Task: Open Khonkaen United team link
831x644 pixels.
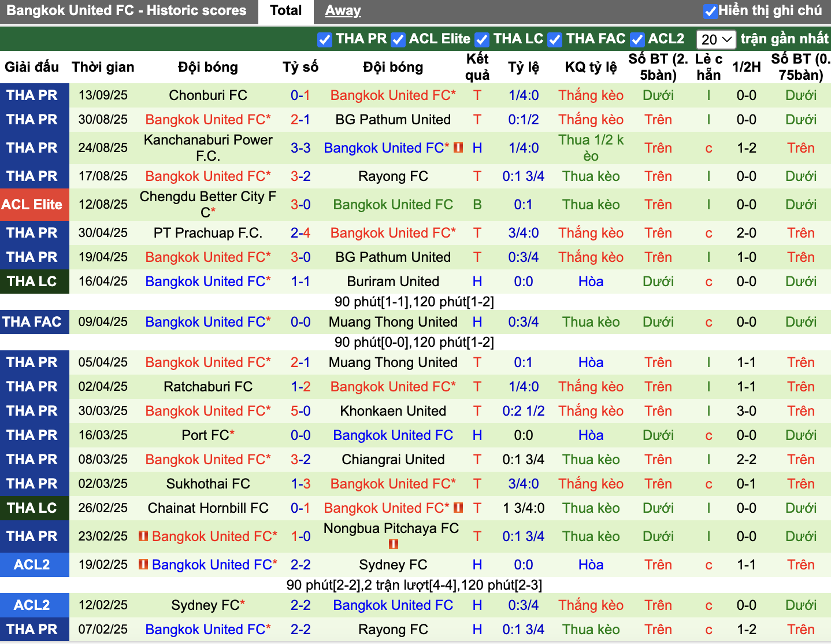Action: [393, 411]
